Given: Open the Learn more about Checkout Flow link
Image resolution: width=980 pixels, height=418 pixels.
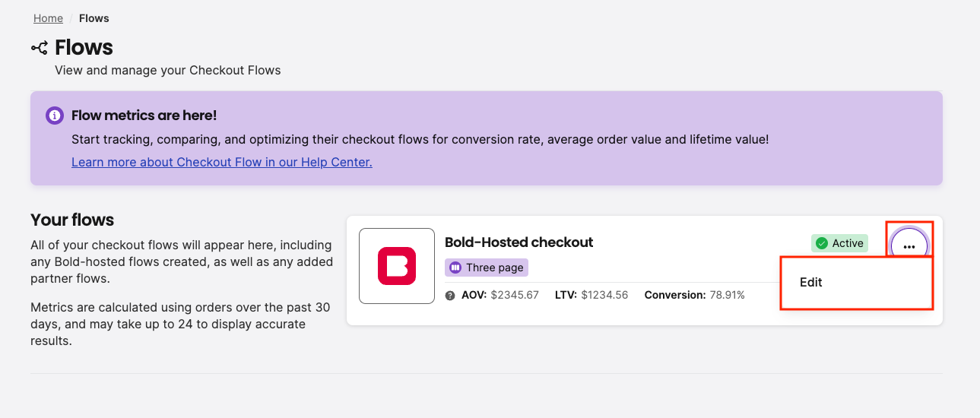Looking at the screenshot, I should point(221,162).
